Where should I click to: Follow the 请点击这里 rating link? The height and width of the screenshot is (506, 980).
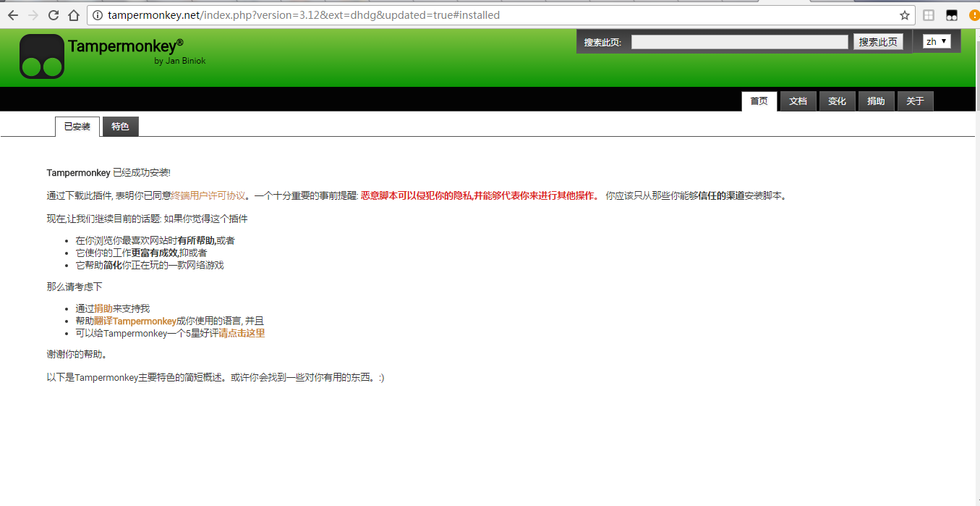click(x=242, y=334)
